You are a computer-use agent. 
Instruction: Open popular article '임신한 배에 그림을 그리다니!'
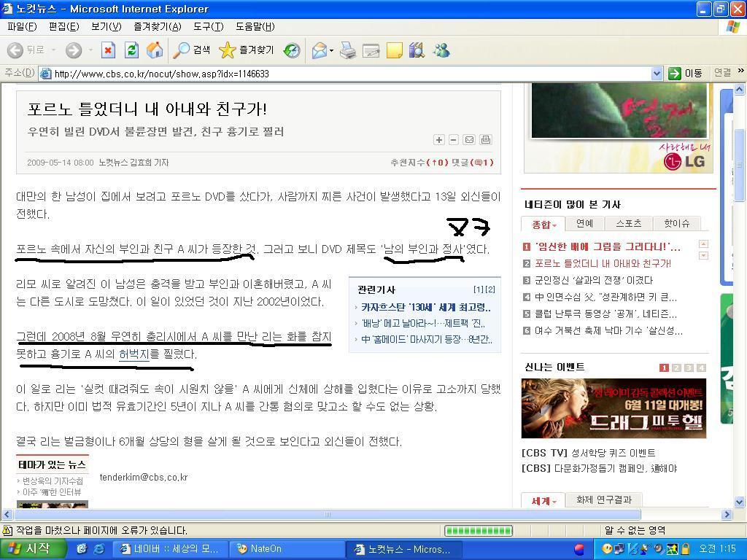pyautogui.click(x=607, y=246)
